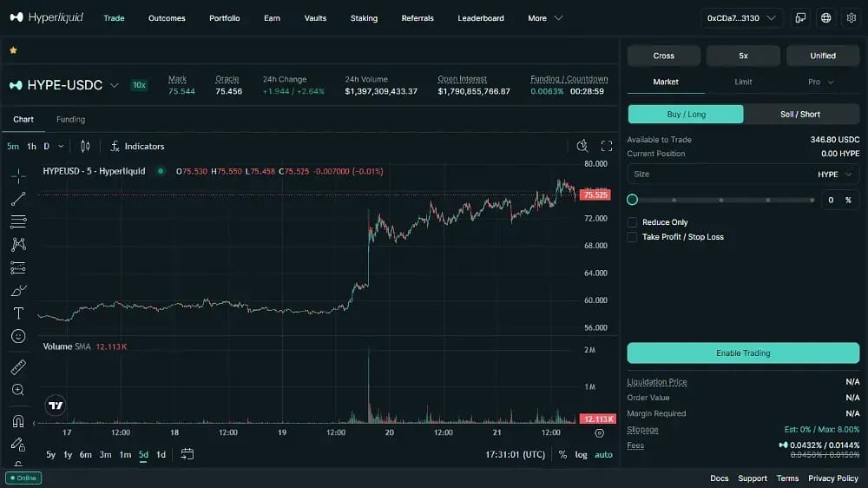This screenshot has width=868, height=488.
Task: Select the 1h chart interval
Action: click(x=31, y=146)
